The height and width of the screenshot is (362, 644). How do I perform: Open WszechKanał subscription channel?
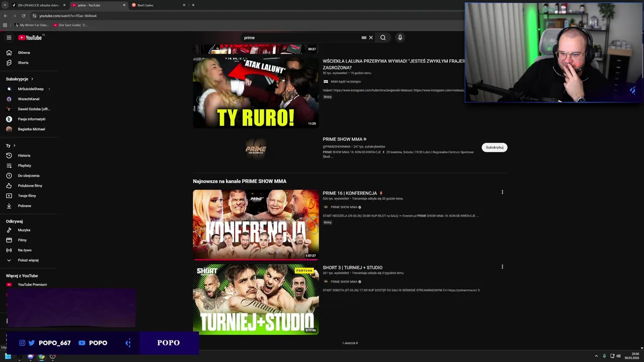tap(28, 99)
